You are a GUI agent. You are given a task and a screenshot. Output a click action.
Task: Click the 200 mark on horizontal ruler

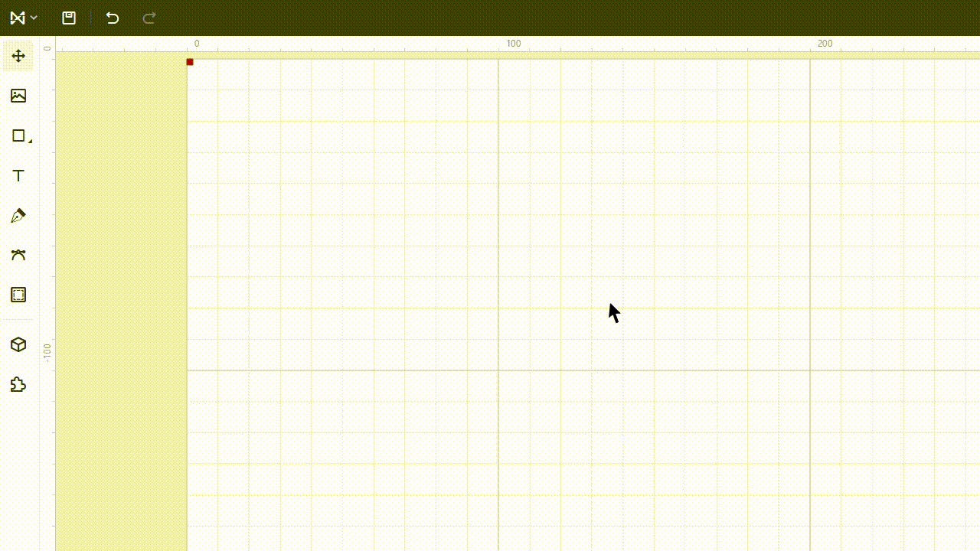coord(825,44)
